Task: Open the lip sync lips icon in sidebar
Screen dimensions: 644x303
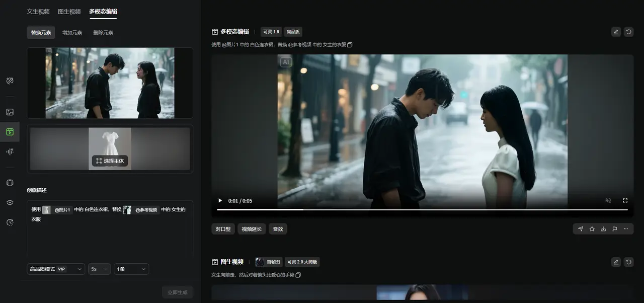Action: (x=10, y=202)
